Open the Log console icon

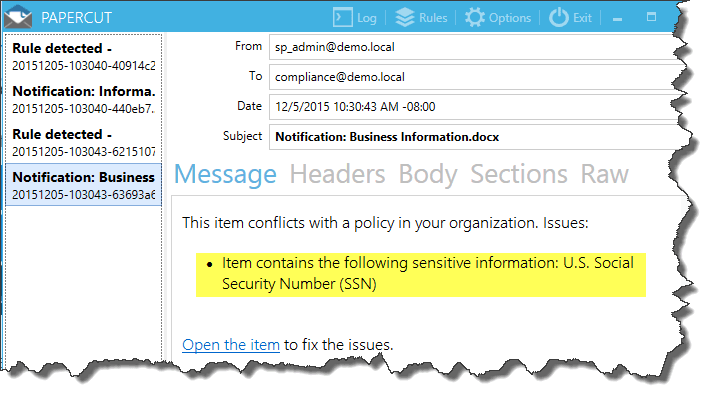tap(342, 17)
